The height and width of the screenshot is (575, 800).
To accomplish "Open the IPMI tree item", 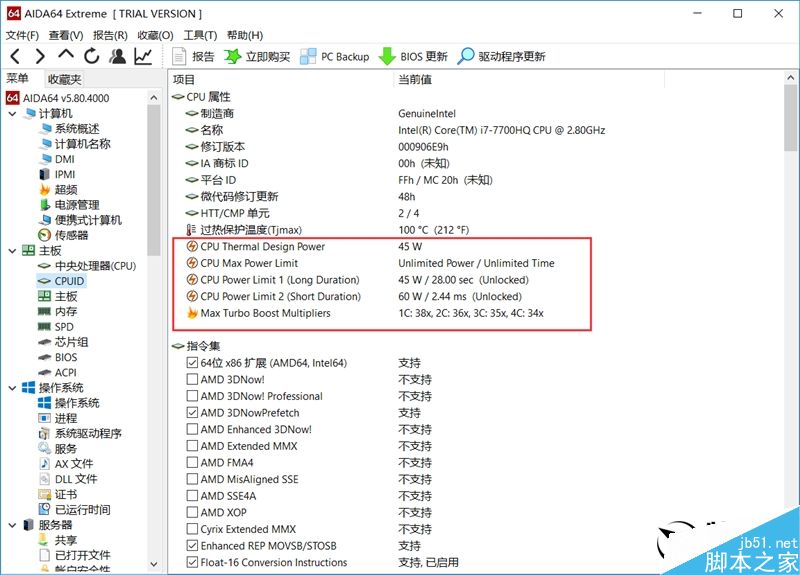I will click(x=57, y=174).
